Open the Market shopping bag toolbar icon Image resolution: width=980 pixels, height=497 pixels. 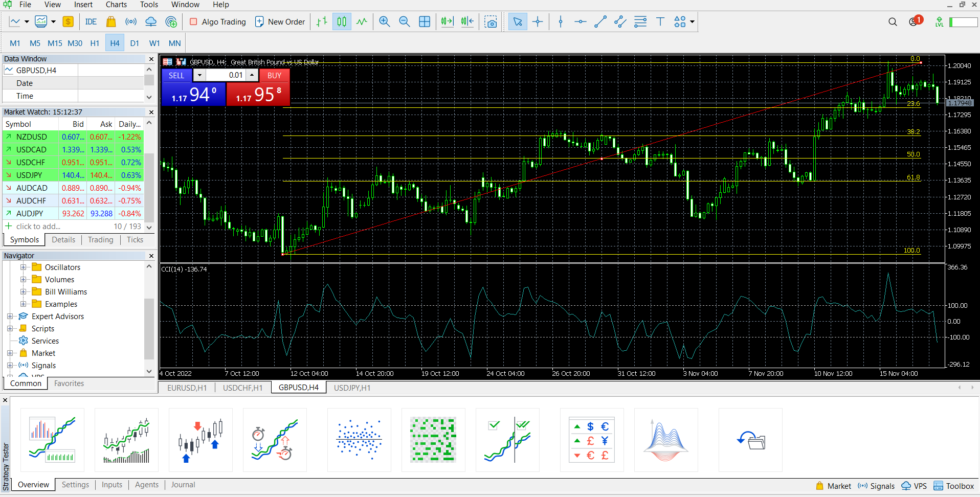pyautogui.click(x=111, y=21)
